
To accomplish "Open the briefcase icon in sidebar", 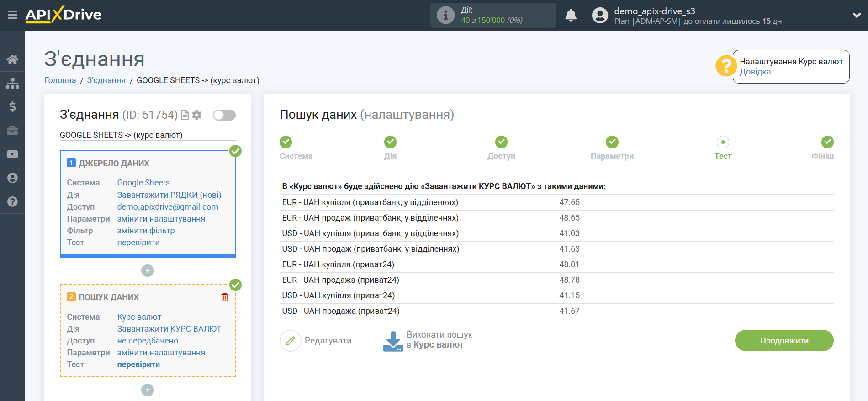I will 12,131.
